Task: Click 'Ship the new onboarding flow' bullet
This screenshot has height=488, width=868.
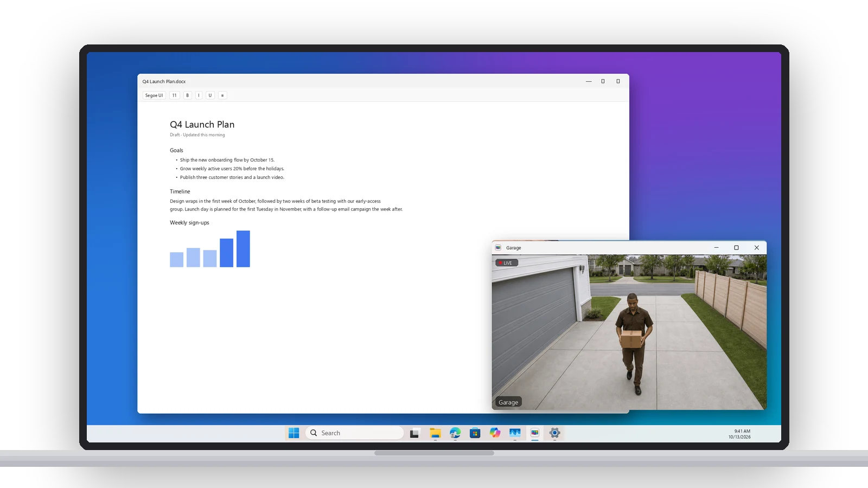Action: click(227, 160)
